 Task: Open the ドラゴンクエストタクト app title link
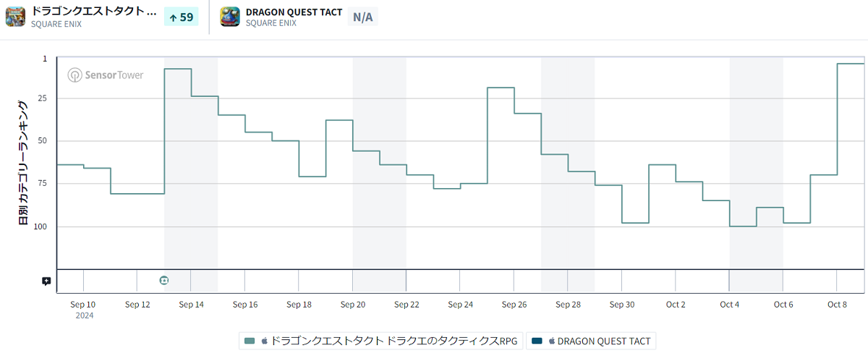pyautogui.click(x=93, y=12)
